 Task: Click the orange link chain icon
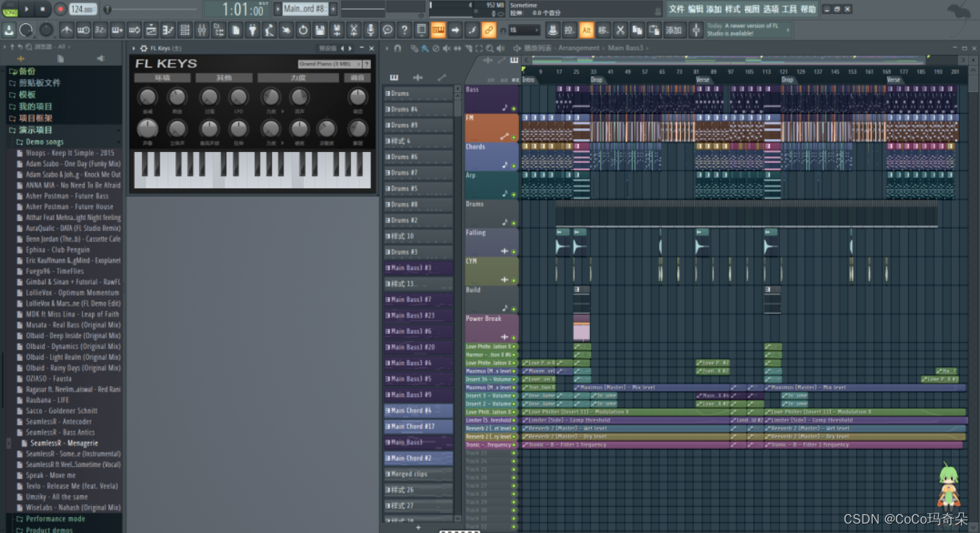click(488, 30)
